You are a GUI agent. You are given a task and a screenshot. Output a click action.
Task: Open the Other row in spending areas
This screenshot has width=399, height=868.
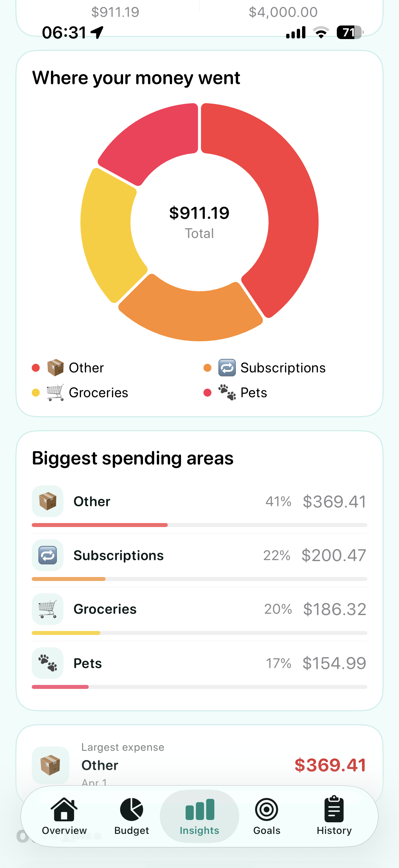click(x=199, y=502)
